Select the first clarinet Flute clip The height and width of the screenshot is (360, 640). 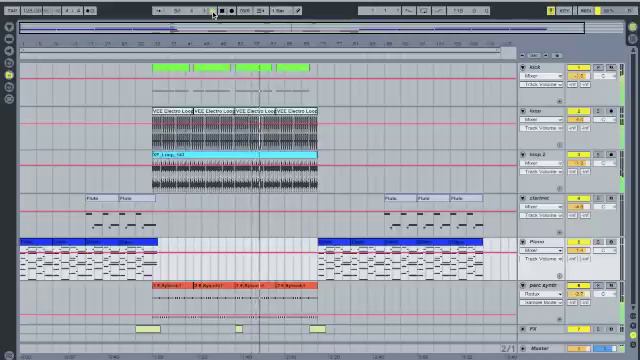point(102,198)
